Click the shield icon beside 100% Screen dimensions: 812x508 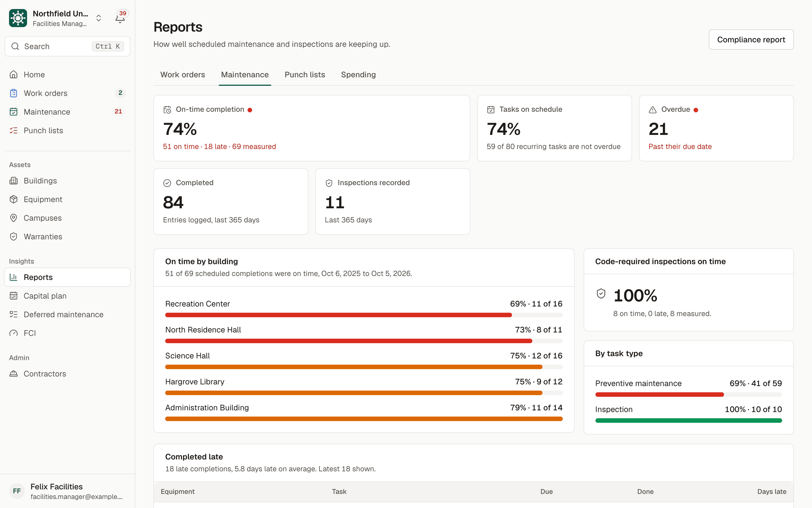(x=601, y=294)
